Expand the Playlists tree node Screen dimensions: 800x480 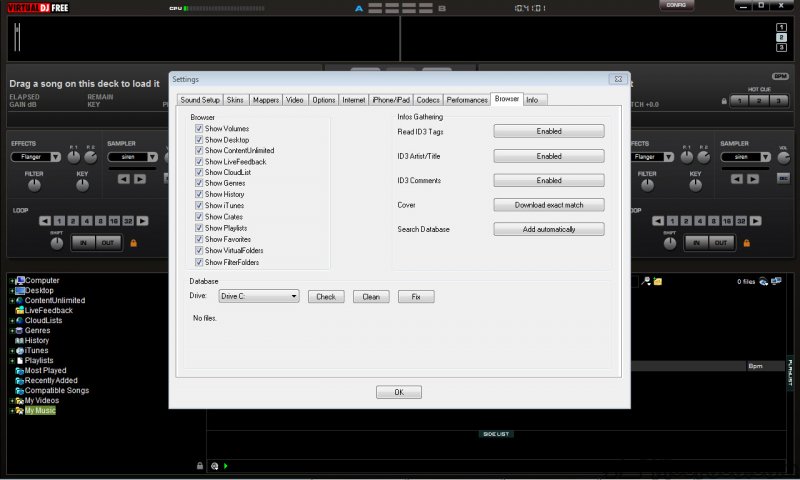pyautogui.click(x=12, y=361)
